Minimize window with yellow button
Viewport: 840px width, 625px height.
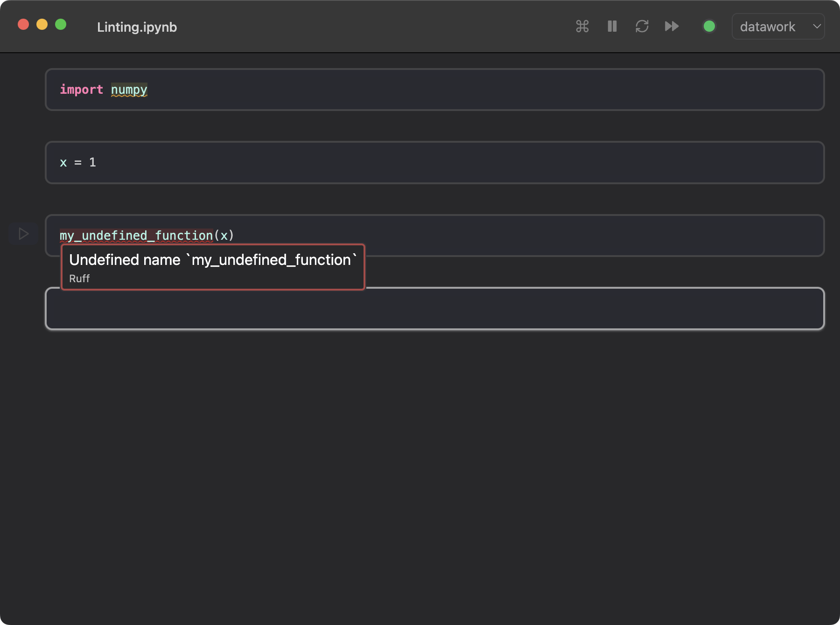point(42,24)
